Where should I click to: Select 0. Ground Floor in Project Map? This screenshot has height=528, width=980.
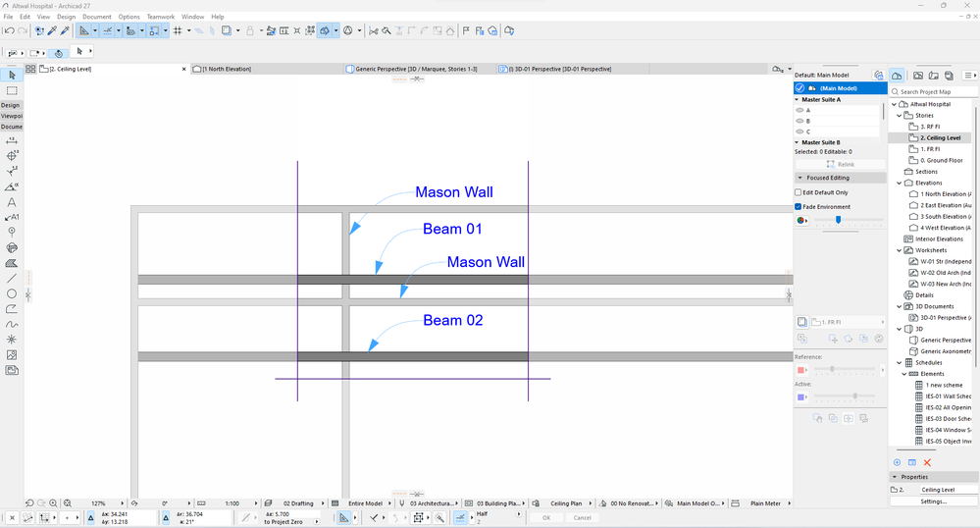[941, 160]
